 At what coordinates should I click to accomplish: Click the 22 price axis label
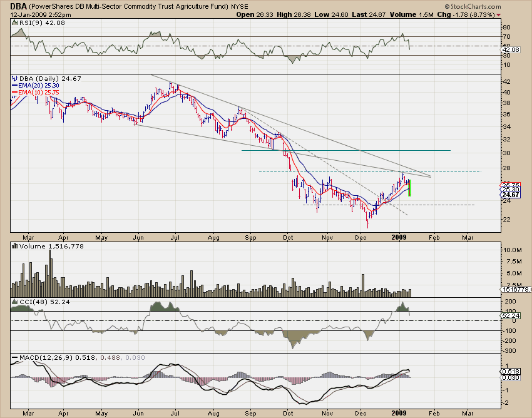[x=506, y=220]
